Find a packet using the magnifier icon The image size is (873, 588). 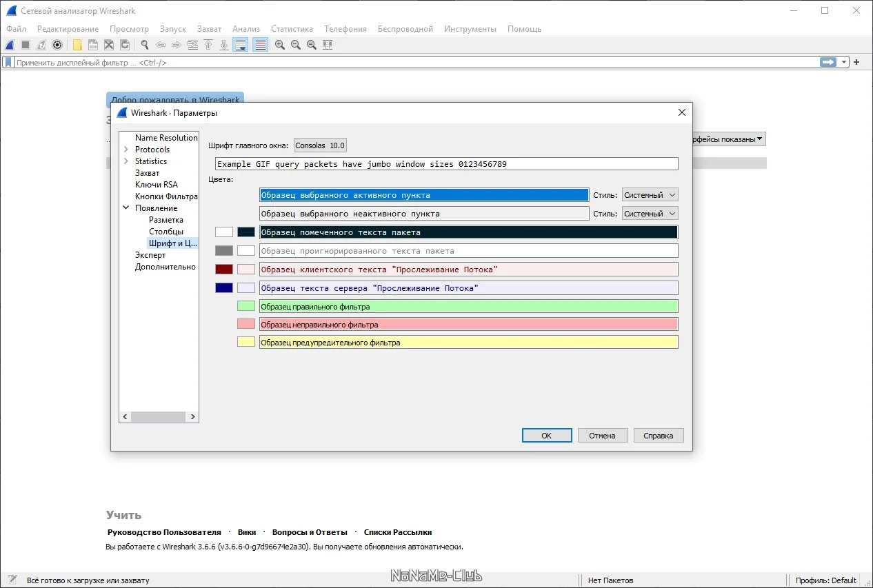click(x=145, y=45)
